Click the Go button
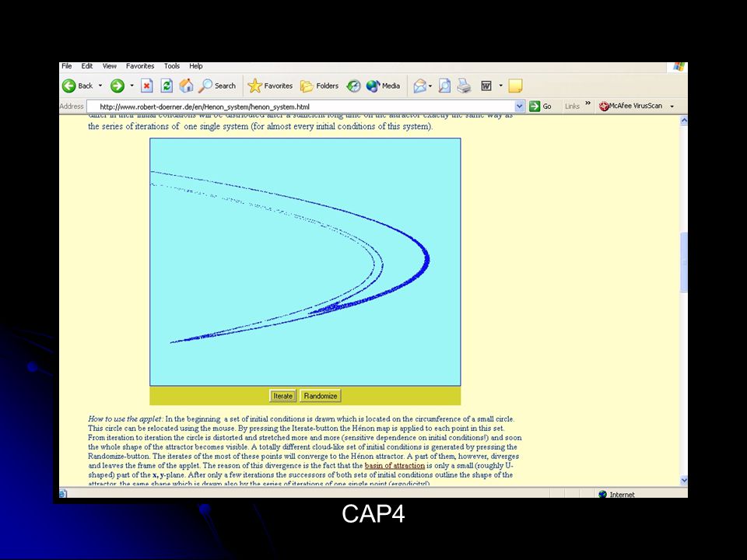This screenshot has width=747, height=560. coord(541,107)
